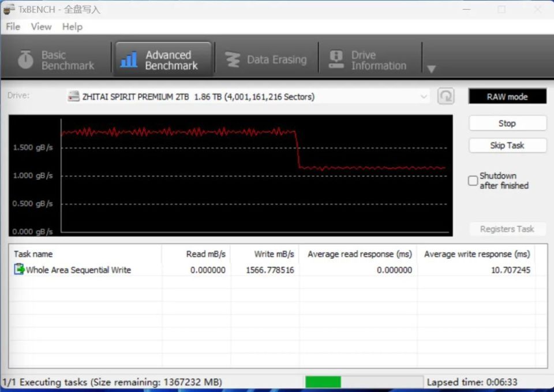Enable Shutdown after finished checkbox

473,180
